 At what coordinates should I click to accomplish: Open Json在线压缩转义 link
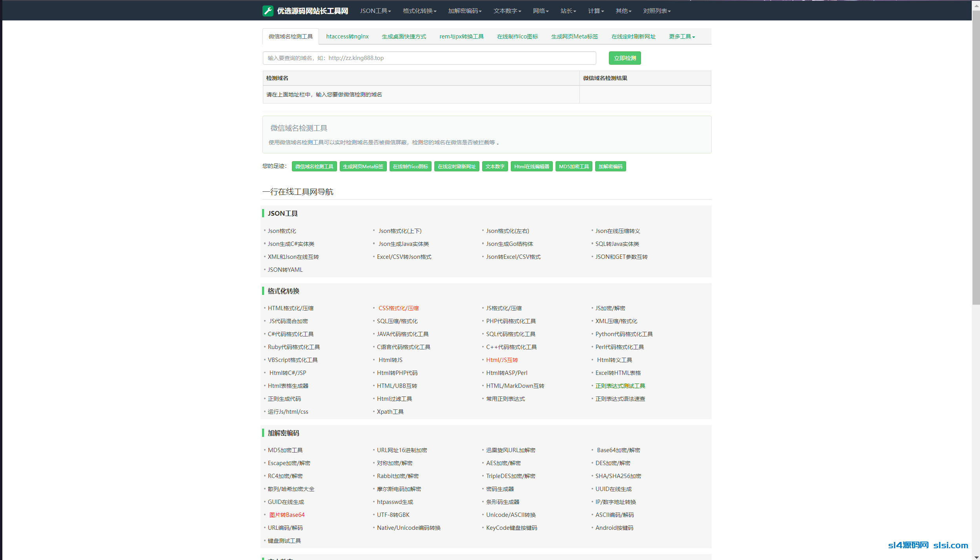(x=618, y=231)
